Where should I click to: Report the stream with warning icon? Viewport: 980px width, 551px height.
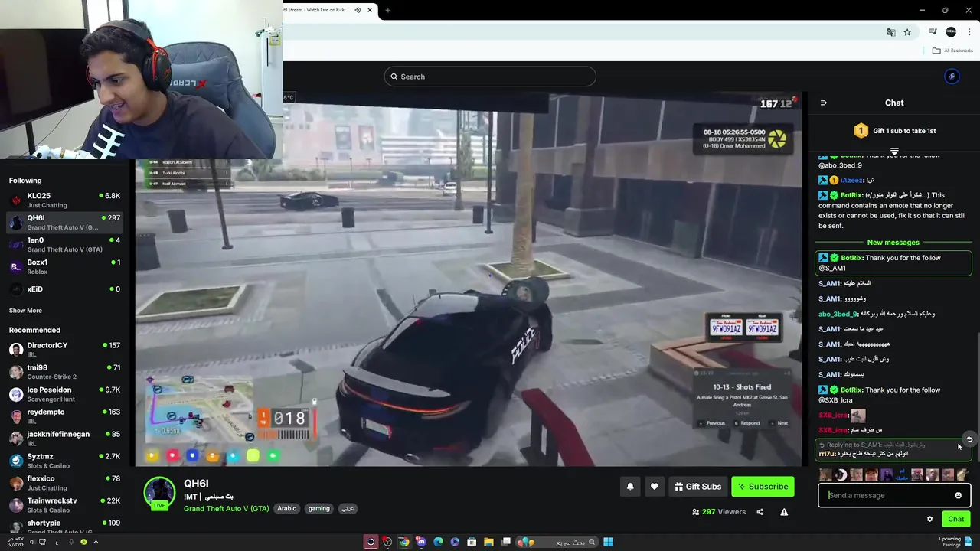coord(784,512)
